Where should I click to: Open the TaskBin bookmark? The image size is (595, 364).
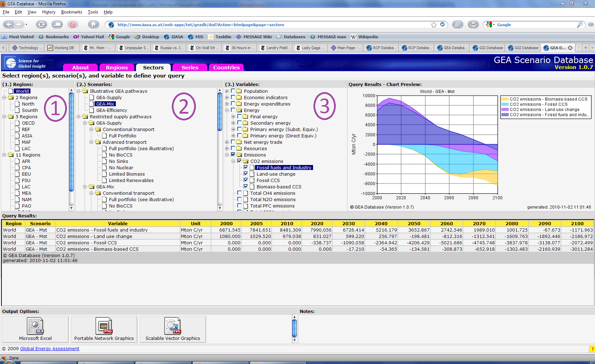[220, 37]
